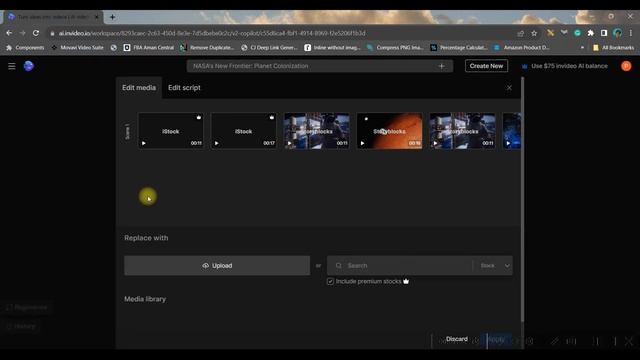
Task: Click the panel's vertical scrollbar
Action: [522, 200]
